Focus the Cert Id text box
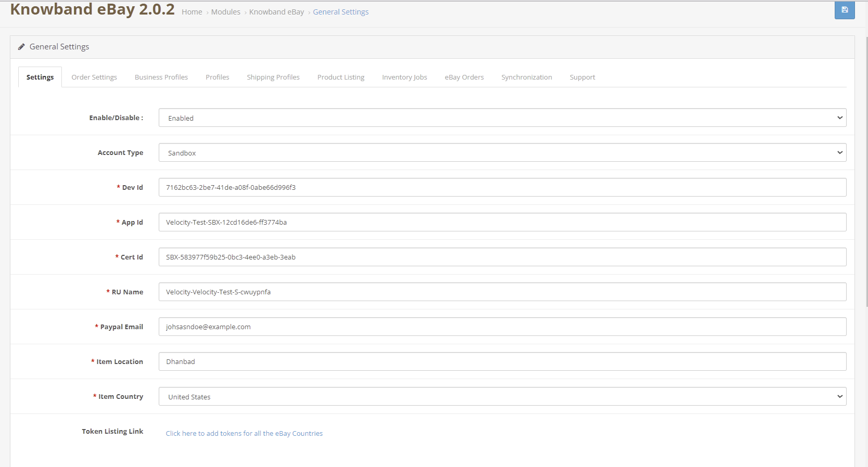The height and width of the screenshot is (467, 868). coord(502,257)
